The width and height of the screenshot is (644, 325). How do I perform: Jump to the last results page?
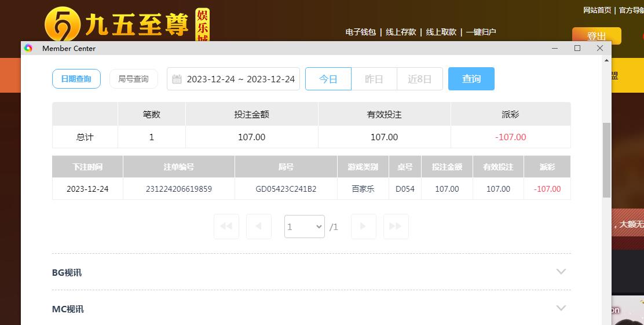click(396, 227)
